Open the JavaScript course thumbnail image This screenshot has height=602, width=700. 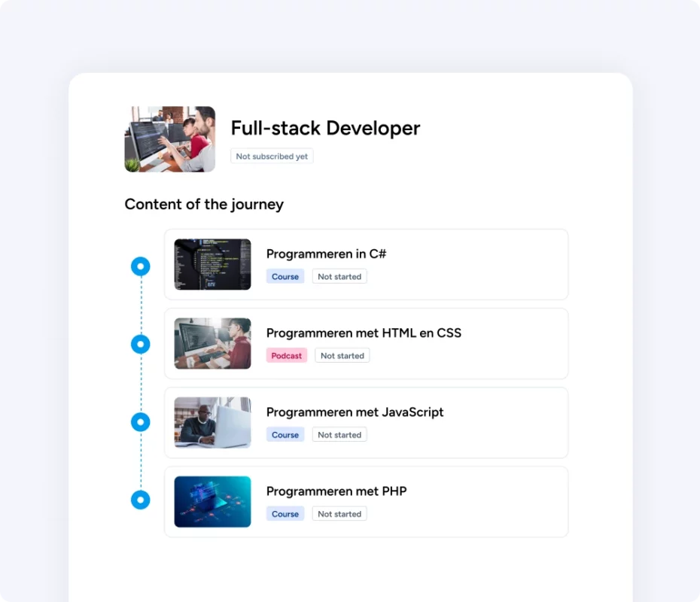click(x=212, y=423)
